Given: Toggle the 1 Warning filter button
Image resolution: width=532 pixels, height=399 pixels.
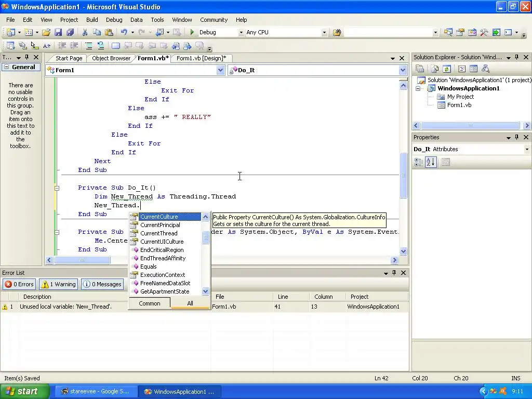Looking at the screenshot, I should pos(58,284).
